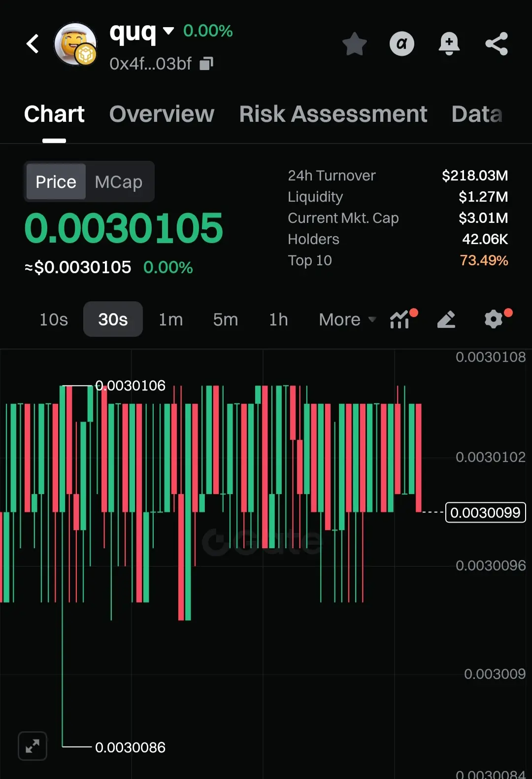Viewport: 532px width, 779px height.
Task: Open the round 'a' icon
Action: (x=402, y=44)
